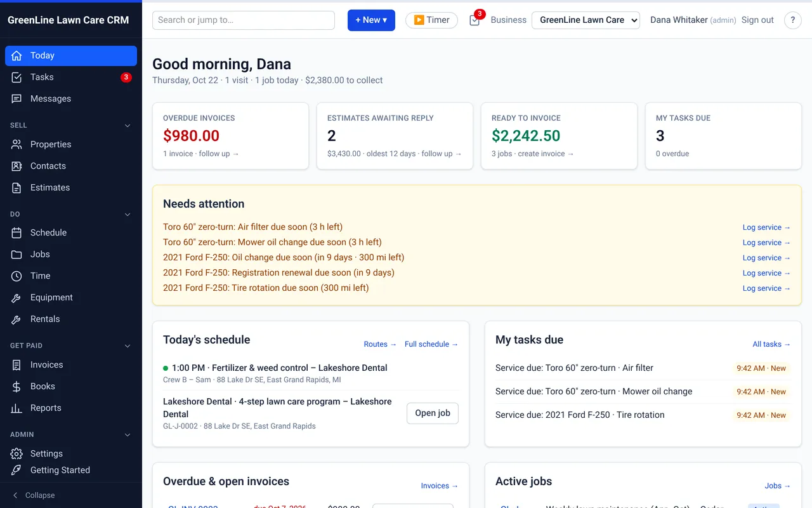
Task: Log service for F-250 Registration renewal alert
Action: pos(766,273)
